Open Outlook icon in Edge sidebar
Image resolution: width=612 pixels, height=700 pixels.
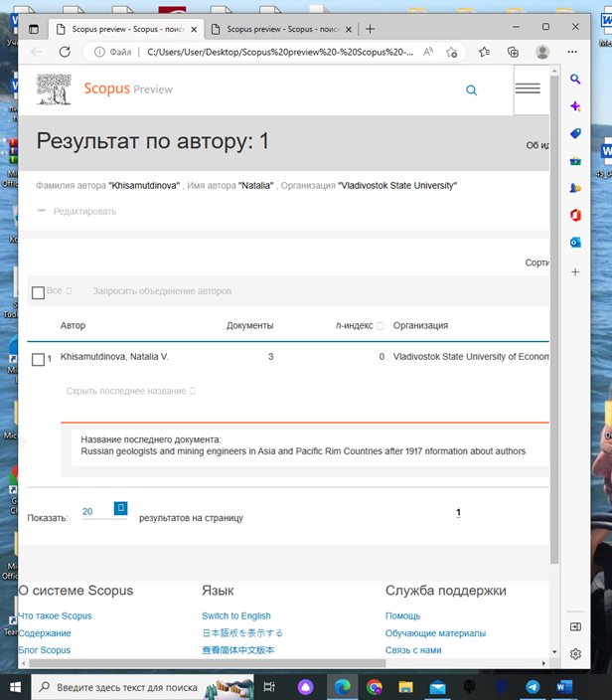click(575, 242)
